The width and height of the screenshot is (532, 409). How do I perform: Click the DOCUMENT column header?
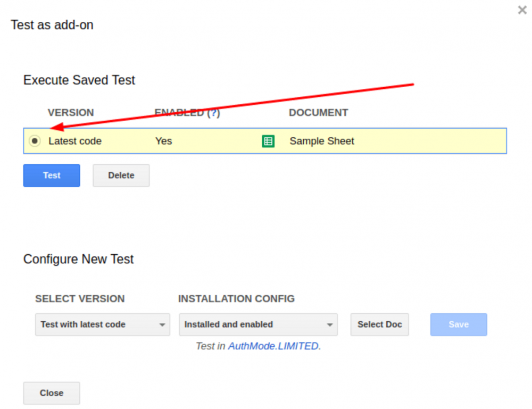(319, 112)
